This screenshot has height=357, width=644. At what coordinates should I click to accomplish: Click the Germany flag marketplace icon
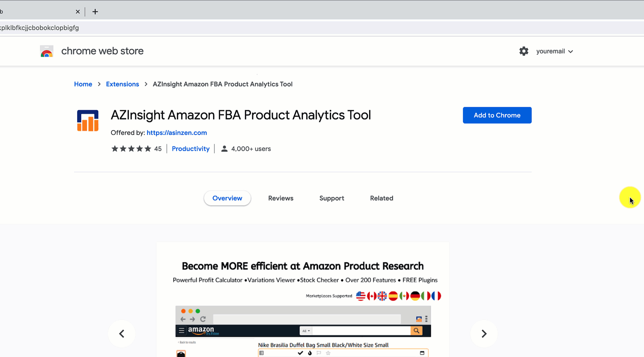pos(415,296)
